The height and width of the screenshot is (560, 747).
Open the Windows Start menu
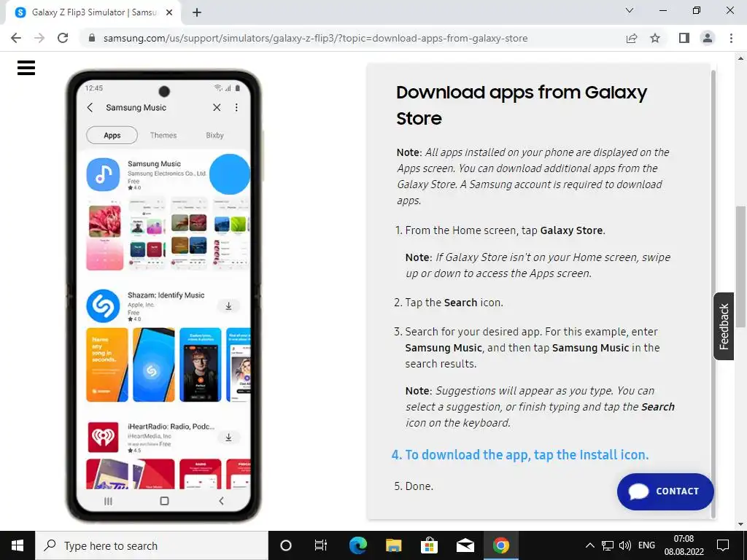18,545
